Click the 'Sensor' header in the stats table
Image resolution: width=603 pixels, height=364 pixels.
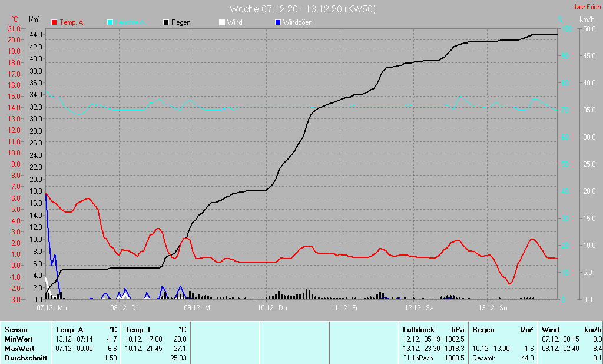tap(16, 330)
